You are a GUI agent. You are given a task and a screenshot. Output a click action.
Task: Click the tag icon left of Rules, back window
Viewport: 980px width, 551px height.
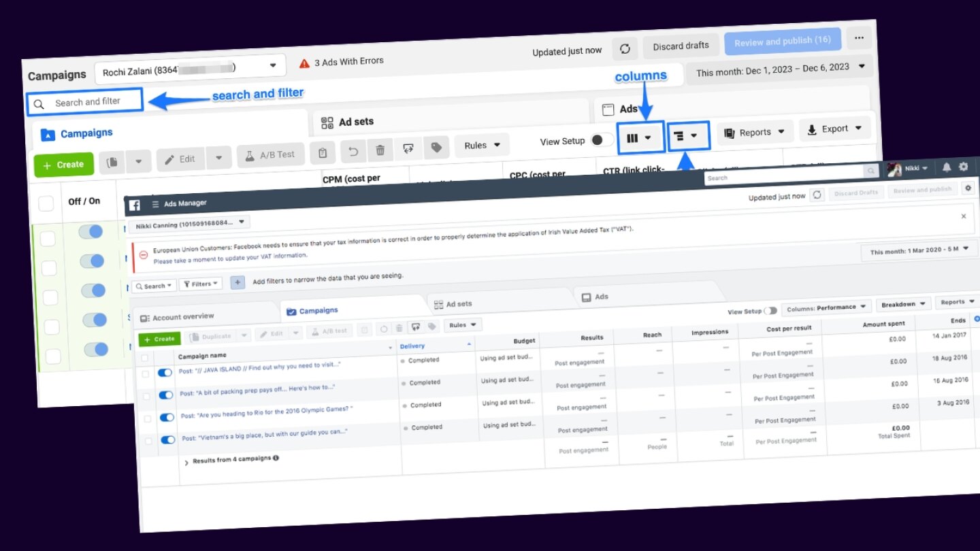tap(436, 147)
